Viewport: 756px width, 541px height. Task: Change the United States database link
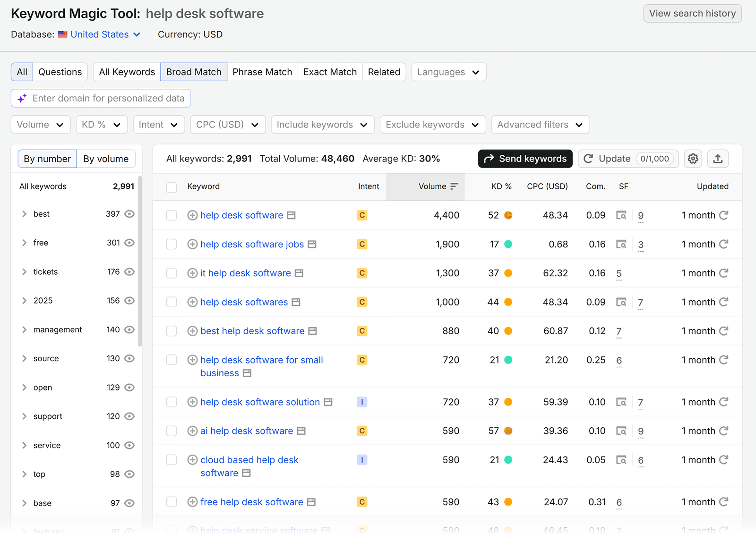(105, 34)
